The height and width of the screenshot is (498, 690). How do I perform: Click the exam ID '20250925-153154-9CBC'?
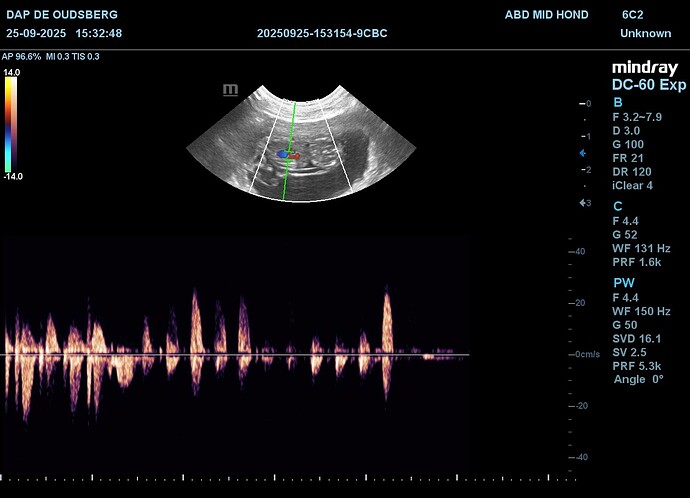coord(322,33)
